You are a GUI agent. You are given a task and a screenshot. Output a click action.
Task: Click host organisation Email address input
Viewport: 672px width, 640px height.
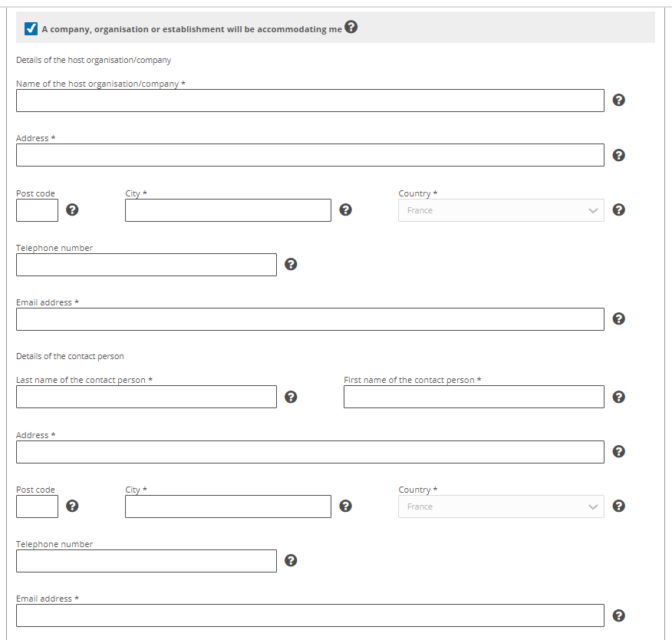(x=310, y=319)
